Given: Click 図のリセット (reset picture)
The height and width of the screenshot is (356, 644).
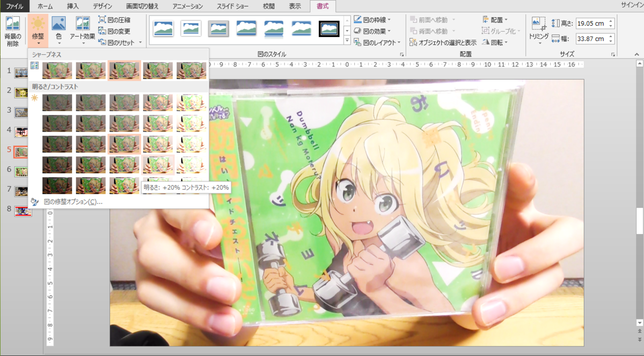Looking at the screenshot, I should (117, 42).
